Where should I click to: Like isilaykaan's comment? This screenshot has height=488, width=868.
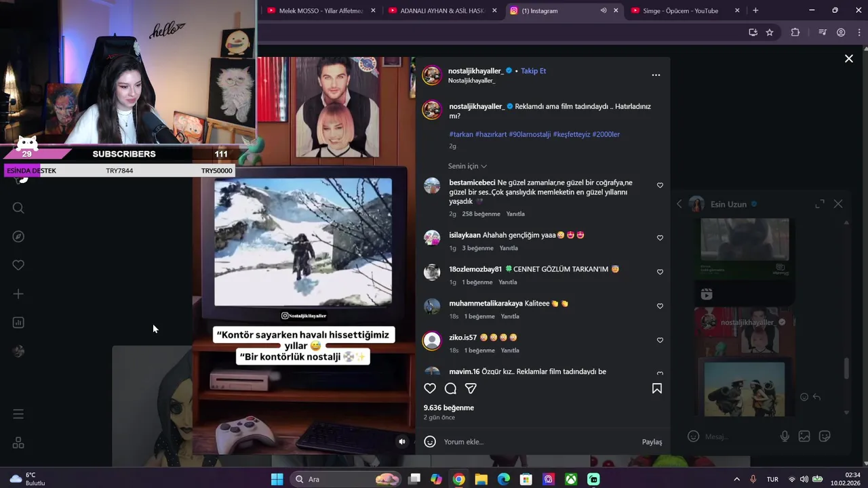(660, 238)
